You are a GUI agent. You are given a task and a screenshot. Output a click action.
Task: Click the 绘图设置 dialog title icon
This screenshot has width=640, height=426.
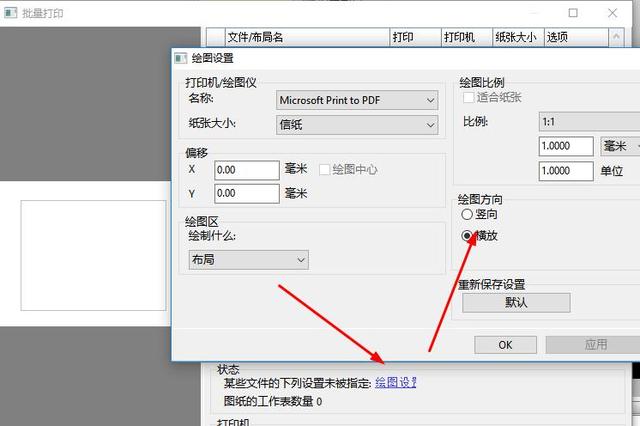180,58
